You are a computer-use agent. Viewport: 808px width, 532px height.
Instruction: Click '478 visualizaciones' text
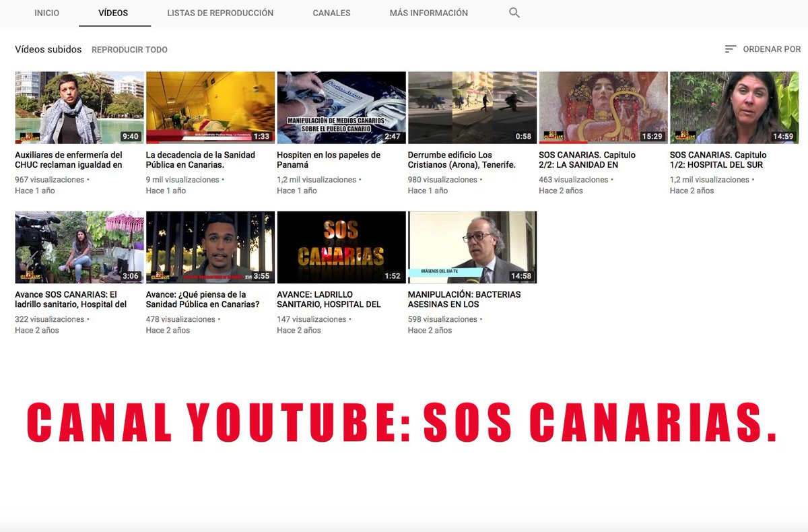(x=180, y=319)
